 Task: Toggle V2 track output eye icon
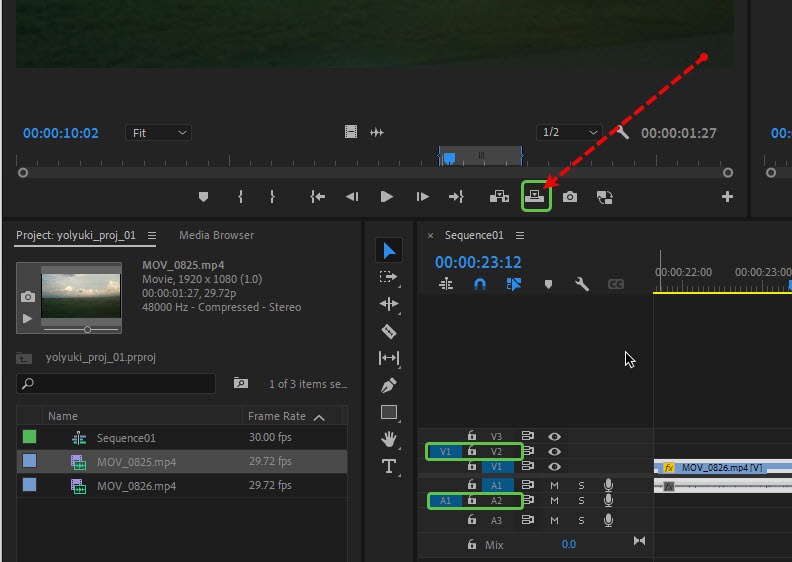click(554, 451)
